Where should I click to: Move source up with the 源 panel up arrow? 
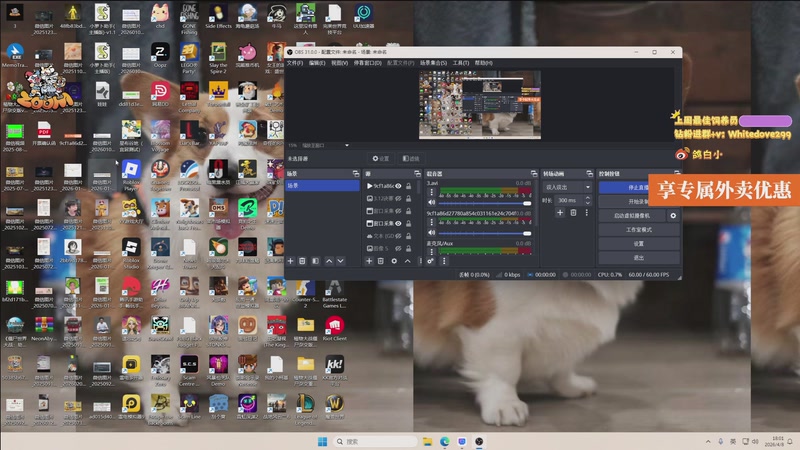click(408, 261)
